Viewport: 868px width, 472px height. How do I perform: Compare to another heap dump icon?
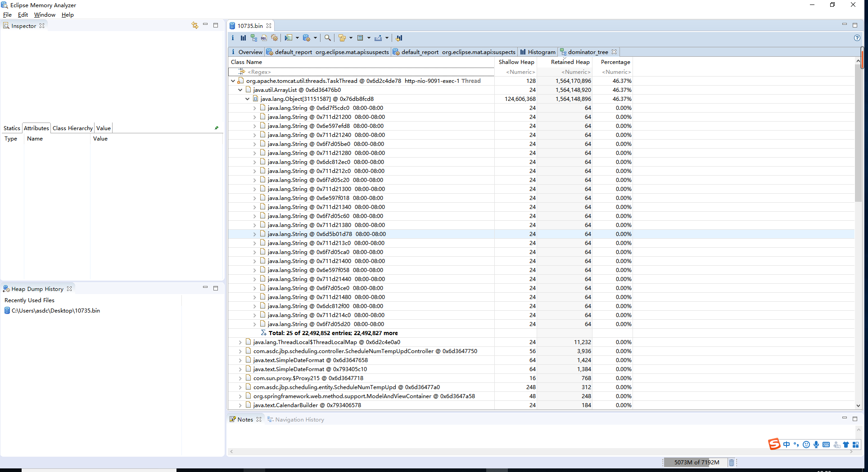click(399, 38)
